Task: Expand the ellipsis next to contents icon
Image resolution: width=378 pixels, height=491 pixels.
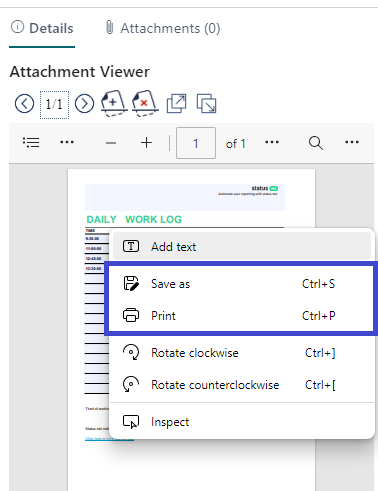Action: pyautogui.click(x=67, y=142)
